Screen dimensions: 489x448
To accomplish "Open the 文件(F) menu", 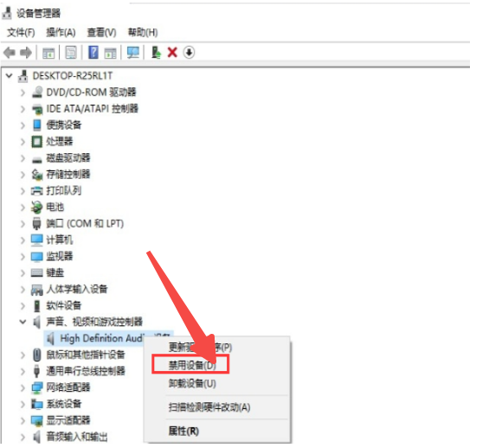I will pos(21,32).
